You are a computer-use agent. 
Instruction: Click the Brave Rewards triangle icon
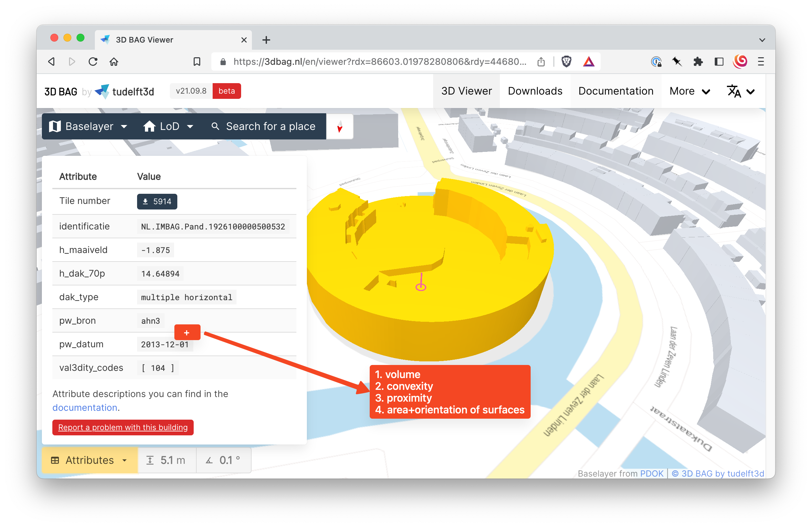point(589,62)
